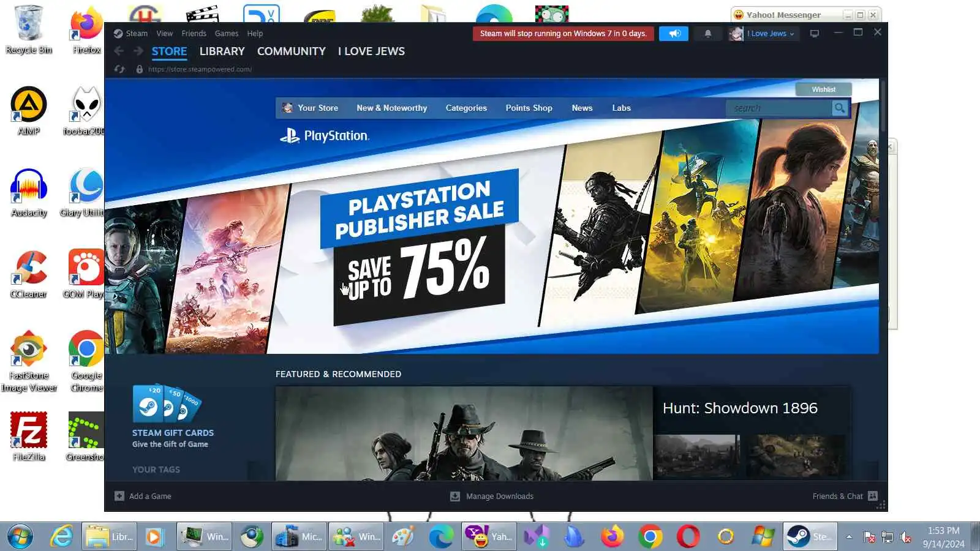Image resolution: width=980 pixels, height=551 pixels.
Task: Click the taskbar clock showing 1:53 PM
Action: (x=943, y=537)
